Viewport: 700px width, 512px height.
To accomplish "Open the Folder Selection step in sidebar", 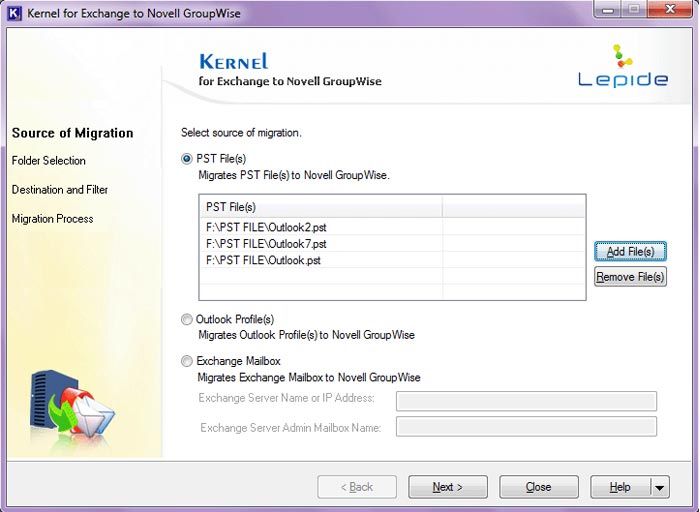I will [49, 161].
